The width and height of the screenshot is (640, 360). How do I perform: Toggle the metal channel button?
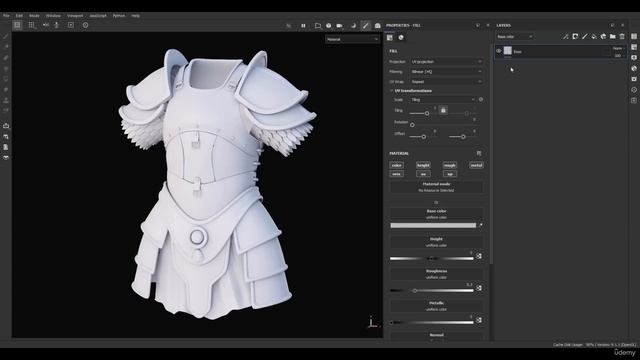[476, 165]
